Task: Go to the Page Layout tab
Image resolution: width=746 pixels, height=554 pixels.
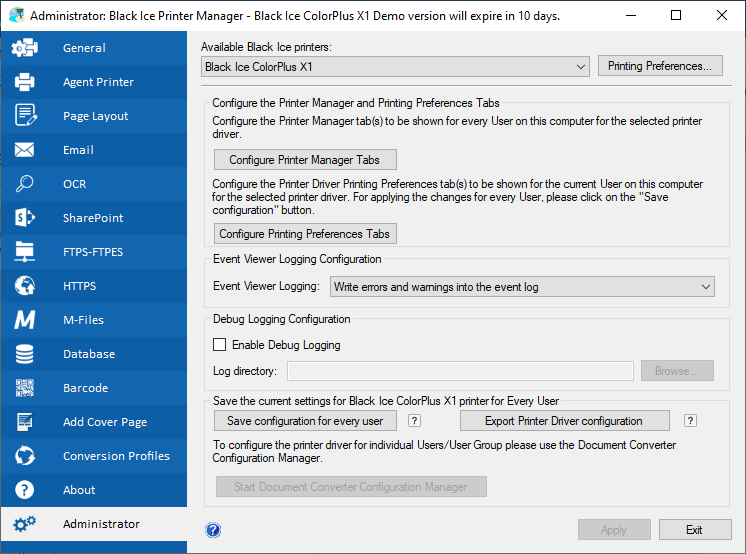Action: 94,116
